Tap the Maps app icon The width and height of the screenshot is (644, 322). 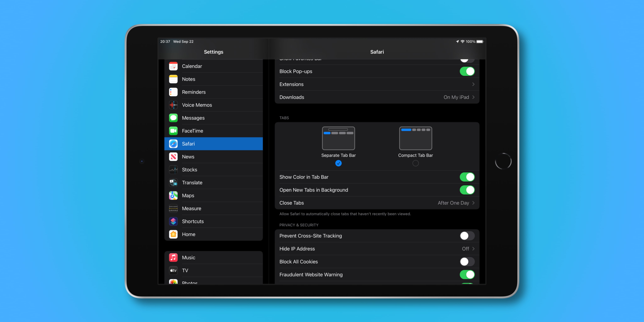click(173, 195)
